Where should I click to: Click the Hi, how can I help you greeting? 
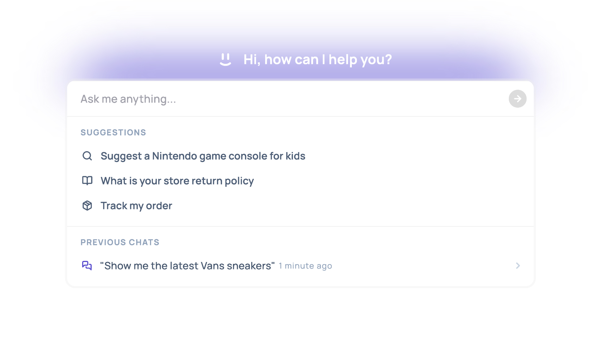(317, 60)
